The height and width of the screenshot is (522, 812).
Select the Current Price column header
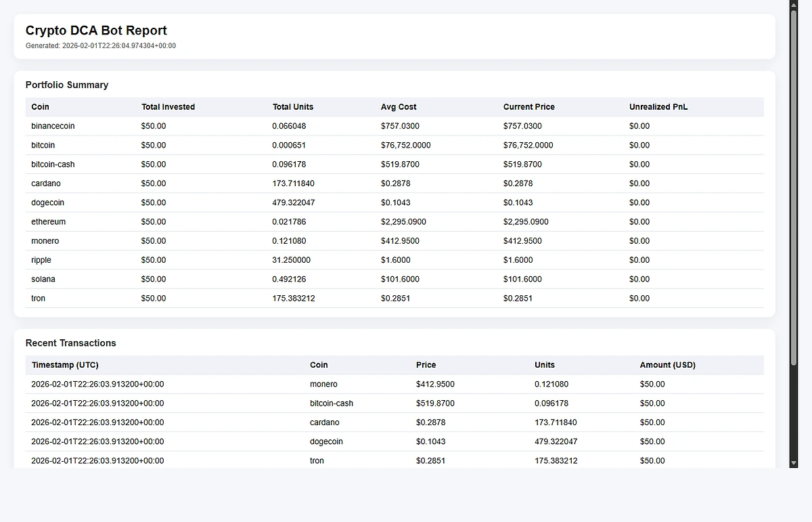click(528, 107)
